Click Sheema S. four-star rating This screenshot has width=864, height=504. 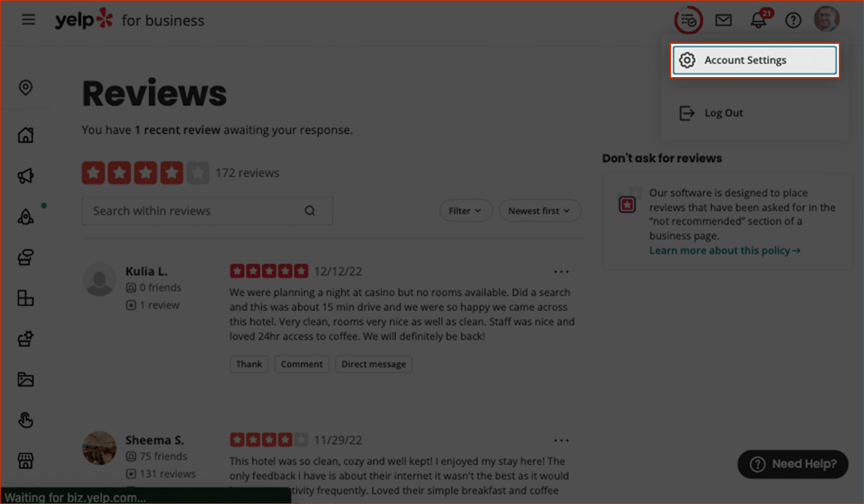coord(269,440)
